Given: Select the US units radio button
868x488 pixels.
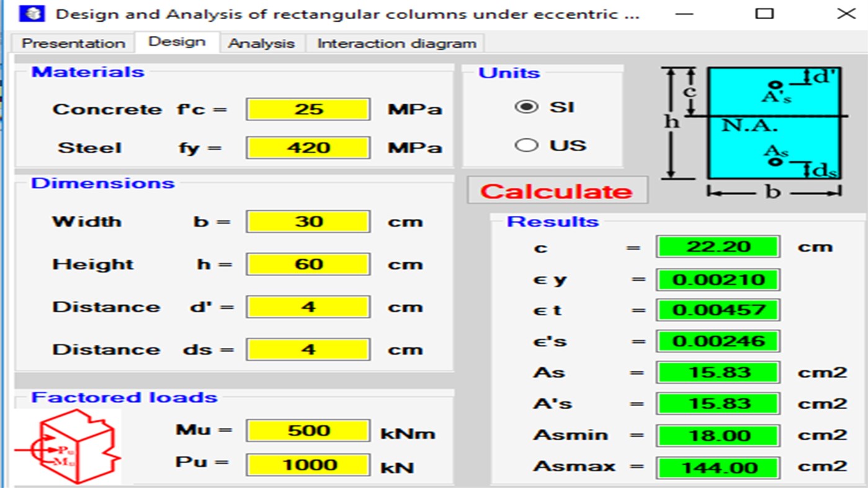Looking at the screenshot, I should [x=527, y=144].
